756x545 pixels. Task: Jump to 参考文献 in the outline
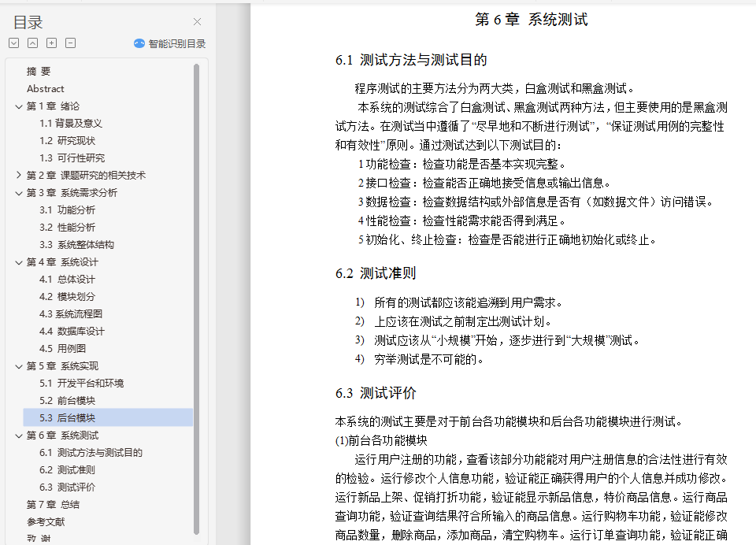click(x=46, y=522)
